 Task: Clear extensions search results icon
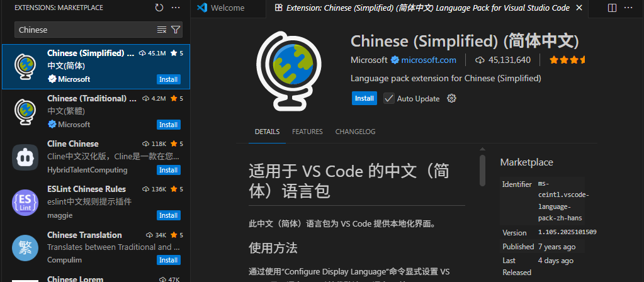tap(162, 30)
